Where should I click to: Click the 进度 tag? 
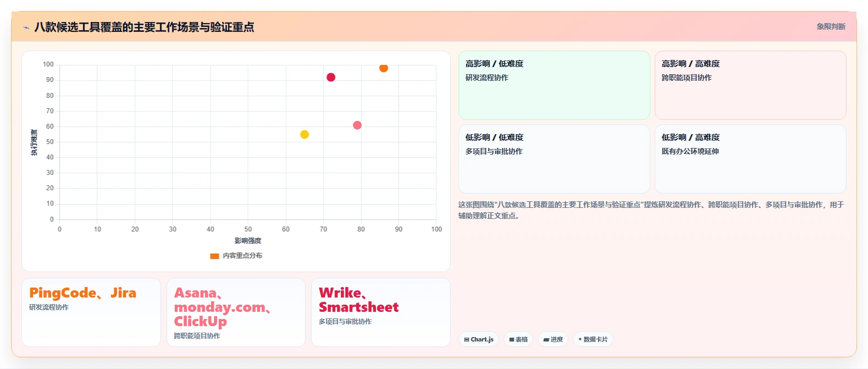tap(553, 339)
